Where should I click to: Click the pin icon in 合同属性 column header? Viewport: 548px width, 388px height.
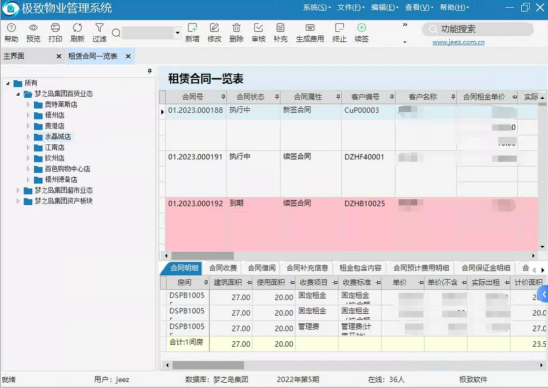pyautogui.click(x=338, y=97)
